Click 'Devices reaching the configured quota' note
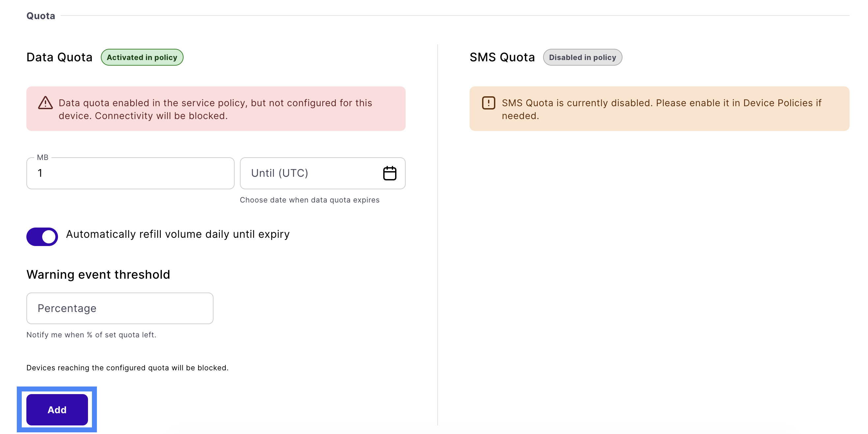This screenshot has height=434, width=868. (x=128, y=368)
